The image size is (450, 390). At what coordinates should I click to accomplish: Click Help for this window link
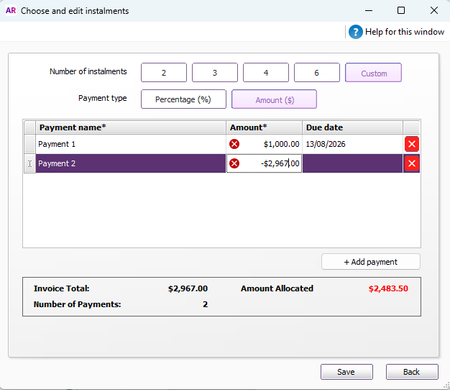(404, 32)
